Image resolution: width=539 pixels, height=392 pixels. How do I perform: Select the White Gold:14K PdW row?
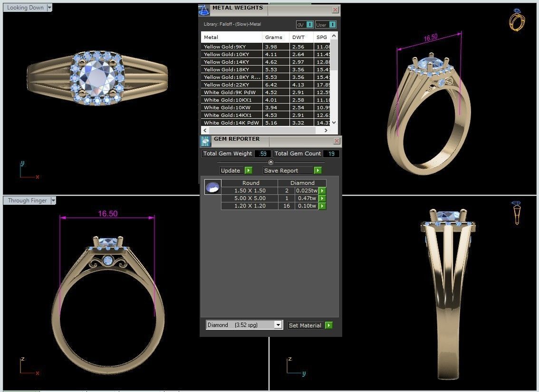coord(265,123)
